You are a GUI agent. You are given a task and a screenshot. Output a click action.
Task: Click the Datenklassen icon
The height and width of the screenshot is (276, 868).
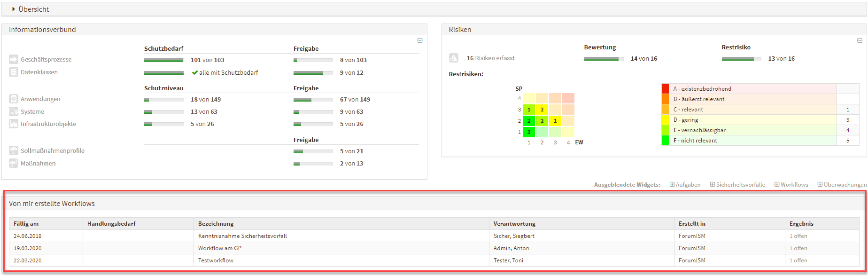pyautogui.click(x=13, y=72)
